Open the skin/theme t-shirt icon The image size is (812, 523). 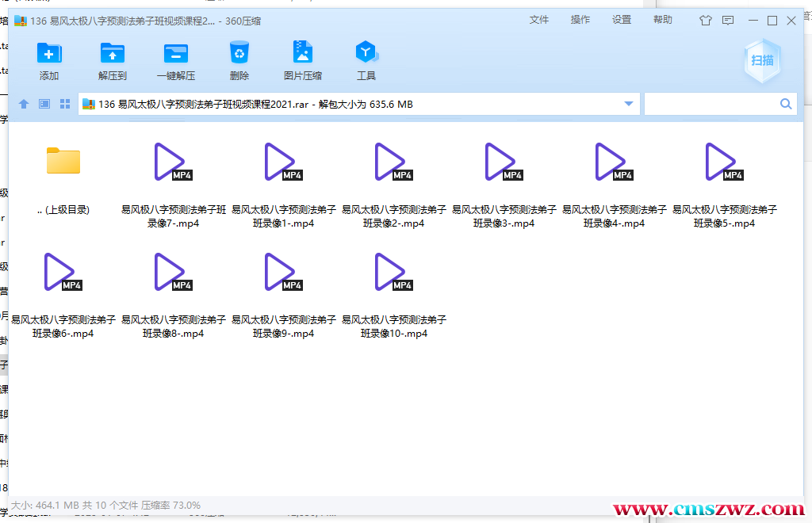click(705, 20)
